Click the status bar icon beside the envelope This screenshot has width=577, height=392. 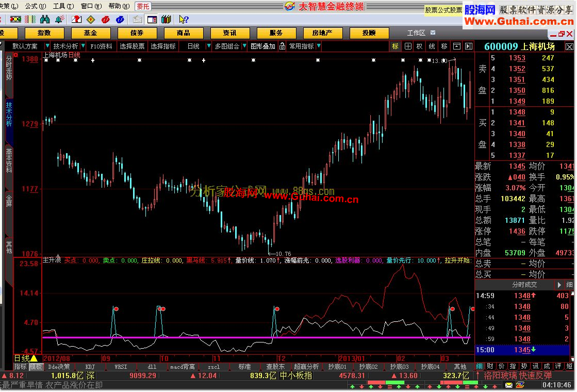pos(520,385)
